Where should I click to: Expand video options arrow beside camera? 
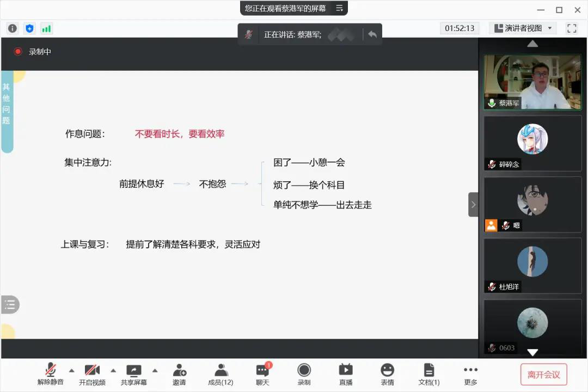click(x=113, y=370)
